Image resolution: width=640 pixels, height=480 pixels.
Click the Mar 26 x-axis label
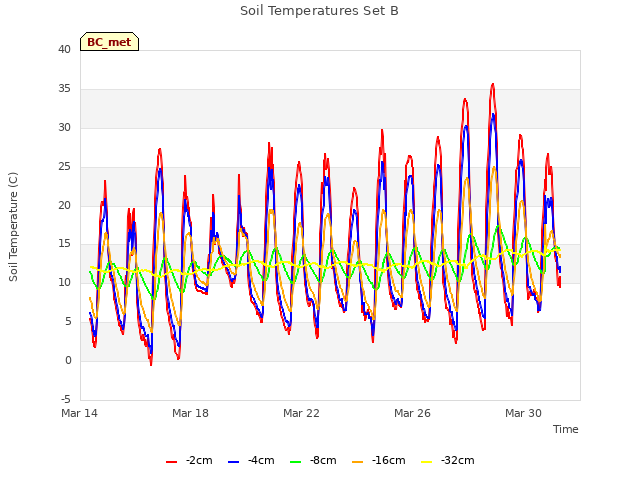point(412,413)
